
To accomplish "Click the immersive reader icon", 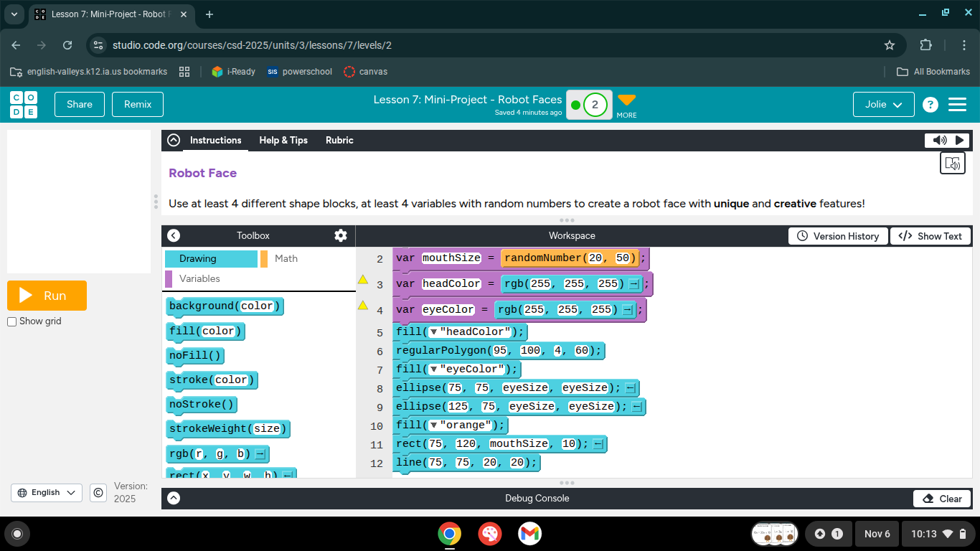I will [953, 164].
